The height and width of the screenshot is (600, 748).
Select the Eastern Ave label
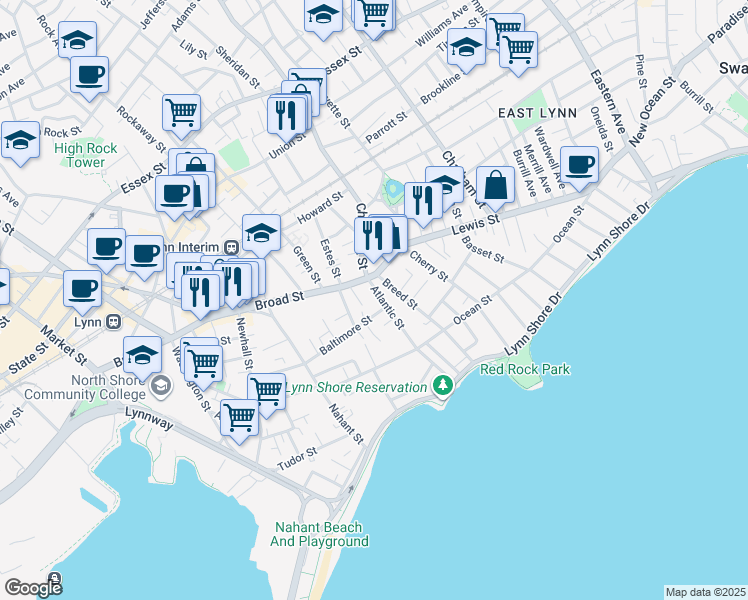(608, 102)
